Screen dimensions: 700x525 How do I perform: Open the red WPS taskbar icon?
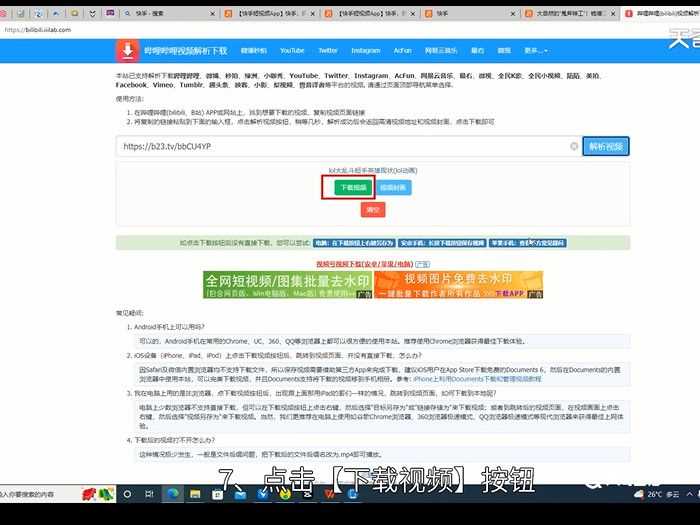click(330, 495)
